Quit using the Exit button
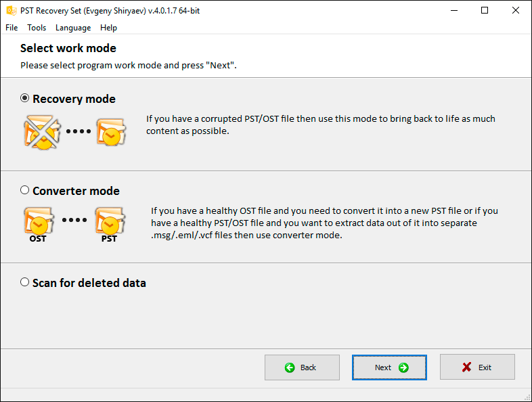532x402 pixels. pos(477,367)
